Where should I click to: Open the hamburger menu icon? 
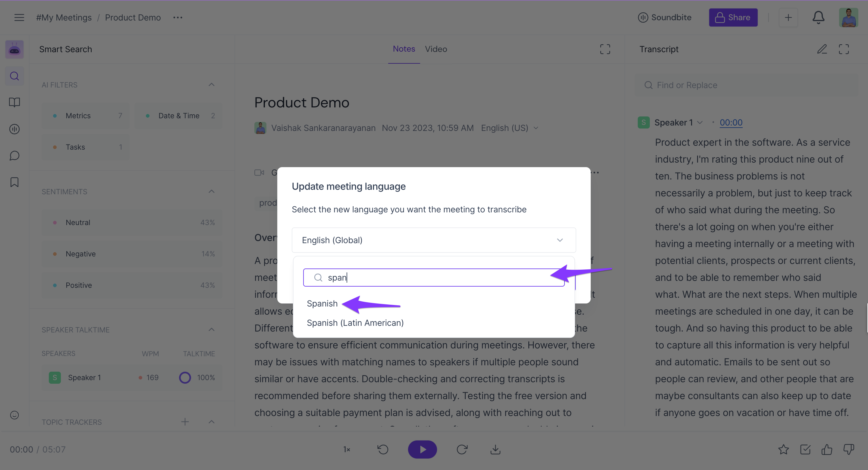pos(19,17)
